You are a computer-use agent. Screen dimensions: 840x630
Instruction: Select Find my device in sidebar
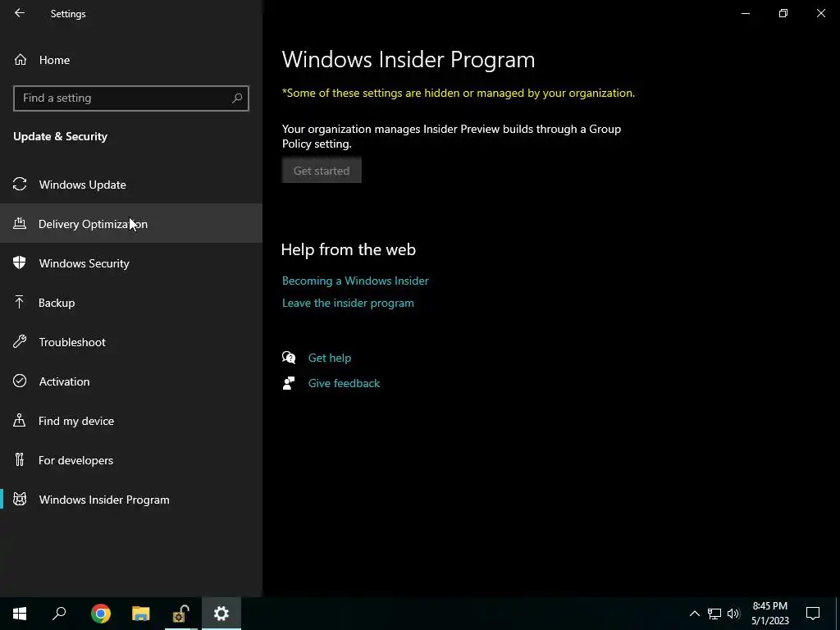131,421
